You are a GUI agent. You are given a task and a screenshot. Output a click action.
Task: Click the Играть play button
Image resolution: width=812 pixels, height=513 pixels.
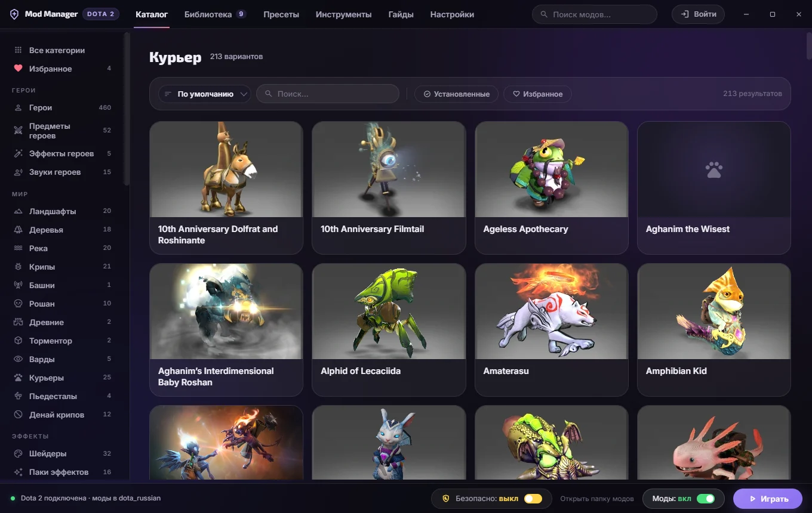768,499
